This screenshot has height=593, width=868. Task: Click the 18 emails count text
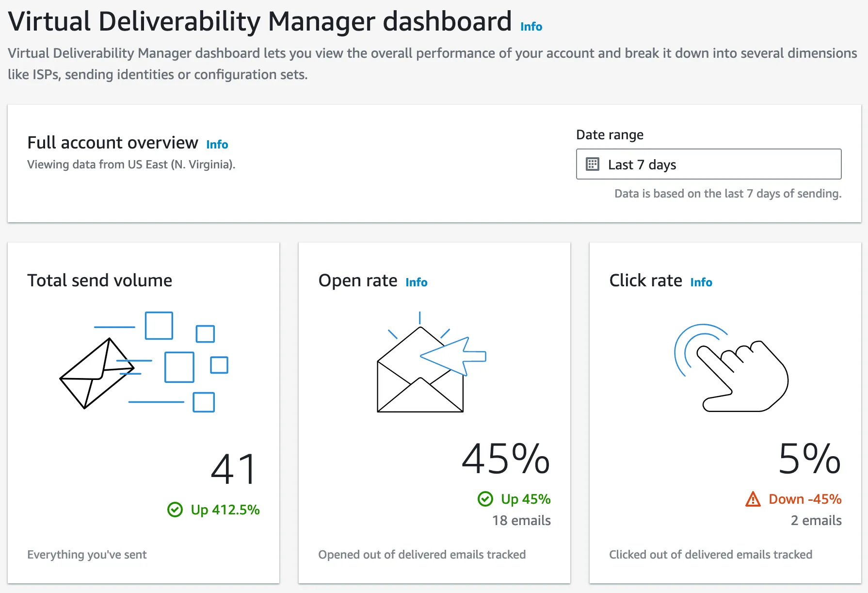521,521
